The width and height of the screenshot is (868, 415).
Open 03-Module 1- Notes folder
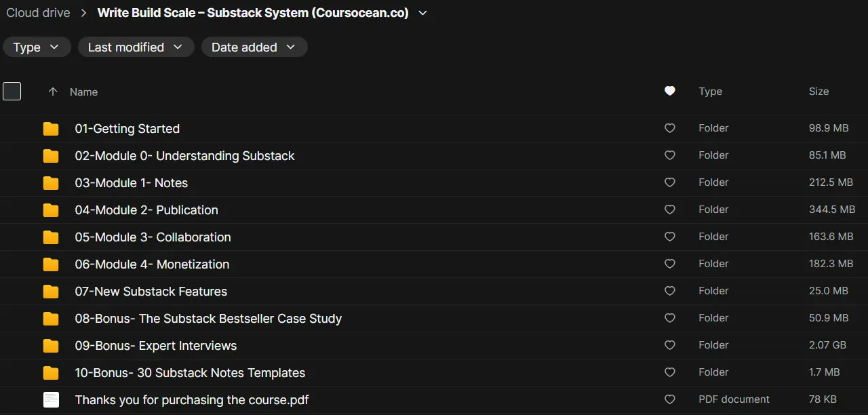coord(131,183)
